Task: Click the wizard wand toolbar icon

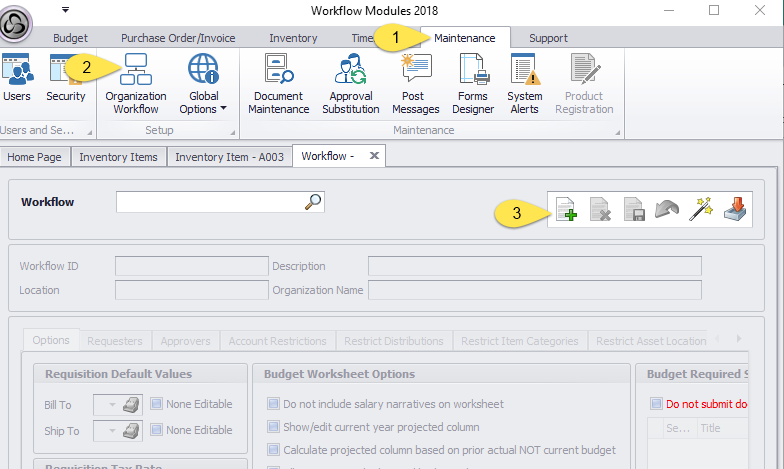Action: tap(700, 211)
